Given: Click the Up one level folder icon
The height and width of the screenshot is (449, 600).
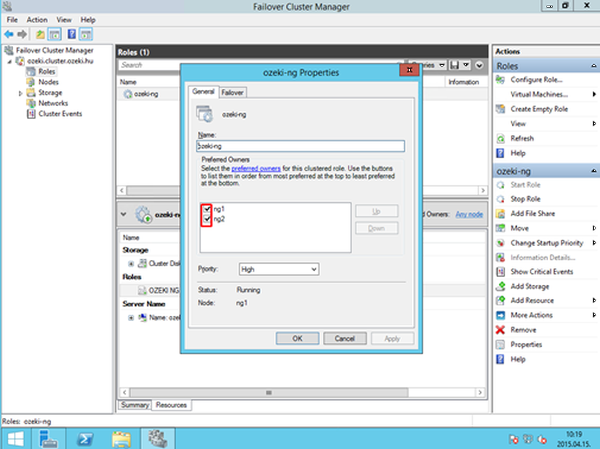Looking at the screenshot, I should click(40, 34).
